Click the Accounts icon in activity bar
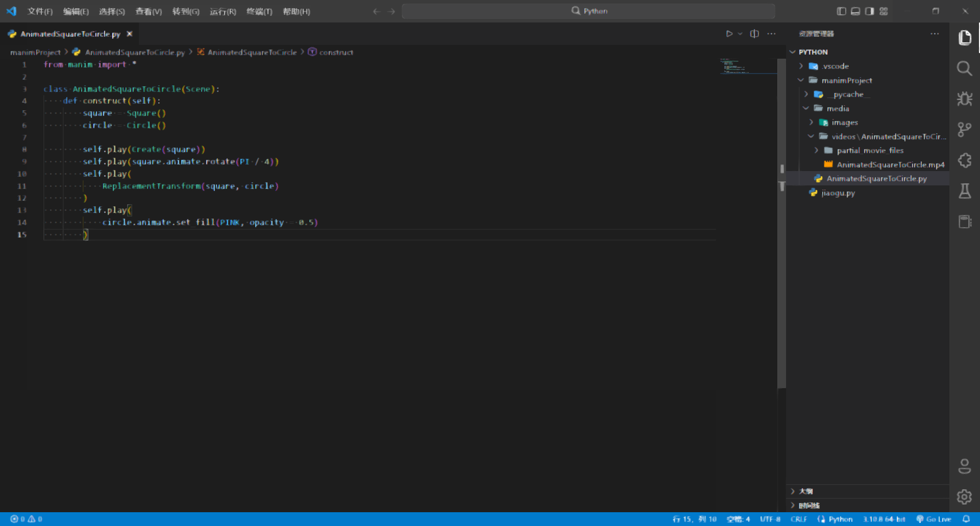 pos(965,466)
